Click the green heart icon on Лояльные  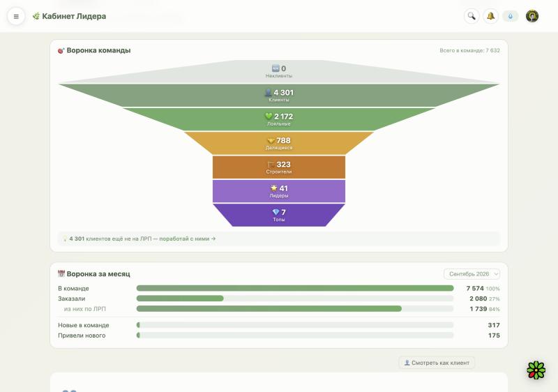(x=269, y=116)
